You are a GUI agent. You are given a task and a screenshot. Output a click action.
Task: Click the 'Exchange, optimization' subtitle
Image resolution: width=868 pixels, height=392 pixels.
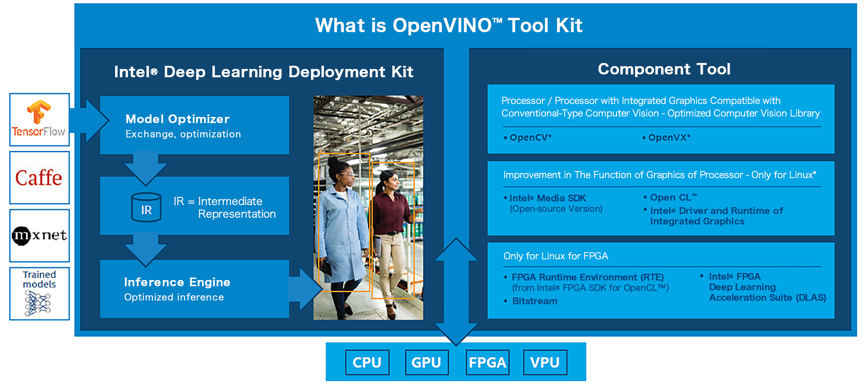183,134
